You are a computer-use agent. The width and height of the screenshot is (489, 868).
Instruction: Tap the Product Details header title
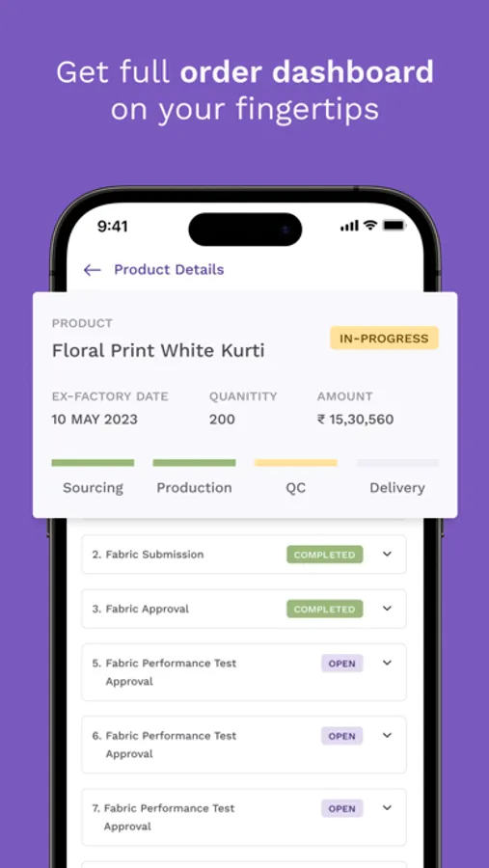(x=169, y=270)
